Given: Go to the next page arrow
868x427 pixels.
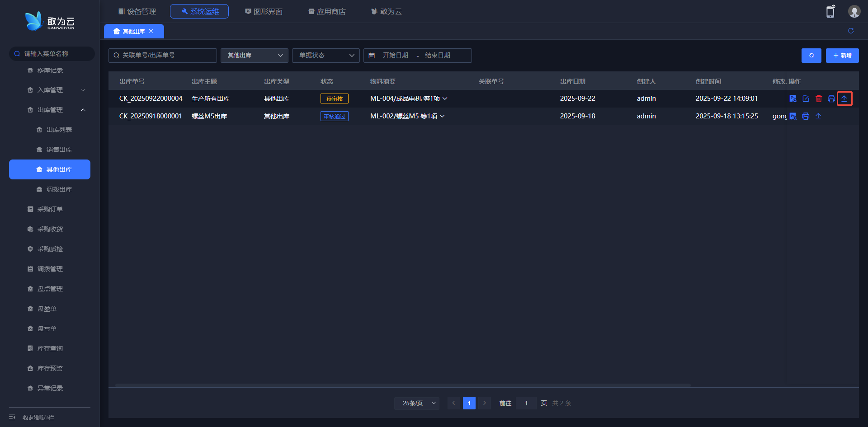Looking at the screenshot, I should (x=484, y=403).
